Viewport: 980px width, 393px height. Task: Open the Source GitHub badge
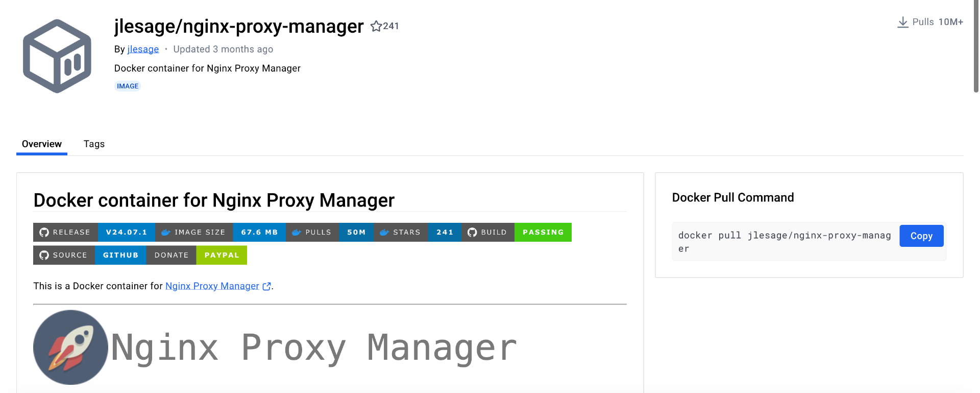(x=89, y=255)
